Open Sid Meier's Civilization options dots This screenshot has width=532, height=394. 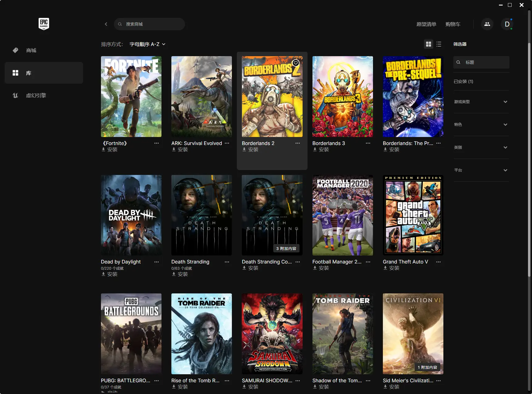tap(438, 380)
